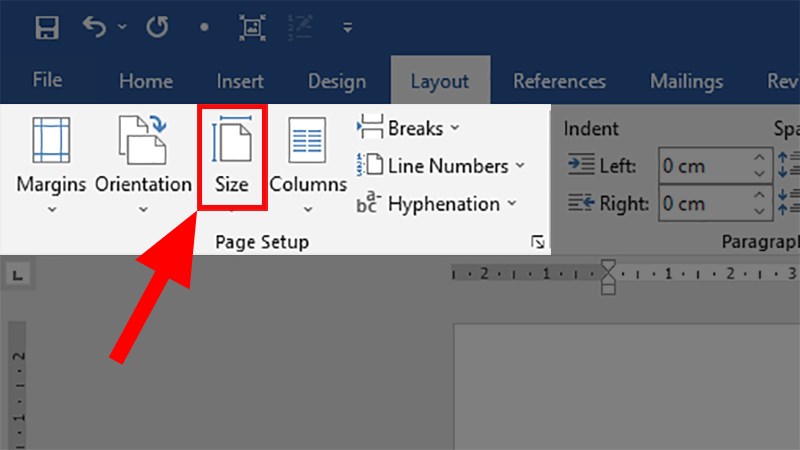Click inside the blank document page
The image size is (800, 450).
pyautogui.click(x=627, y=387)
